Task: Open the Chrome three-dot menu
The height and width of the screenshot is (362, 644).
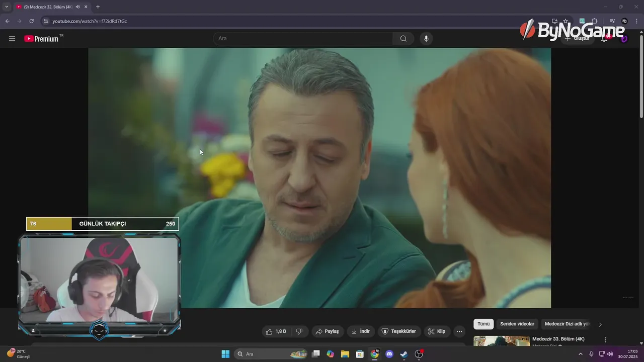Action: point(637,21)
